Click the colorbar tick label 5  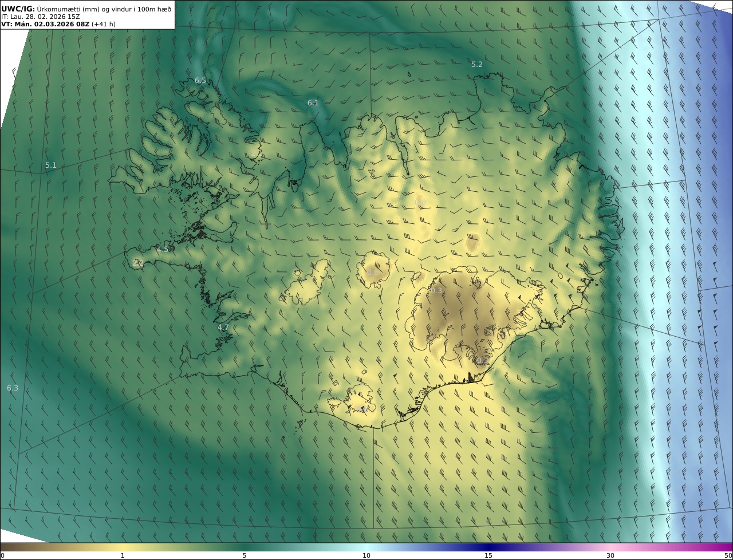(x=245, y=555)
